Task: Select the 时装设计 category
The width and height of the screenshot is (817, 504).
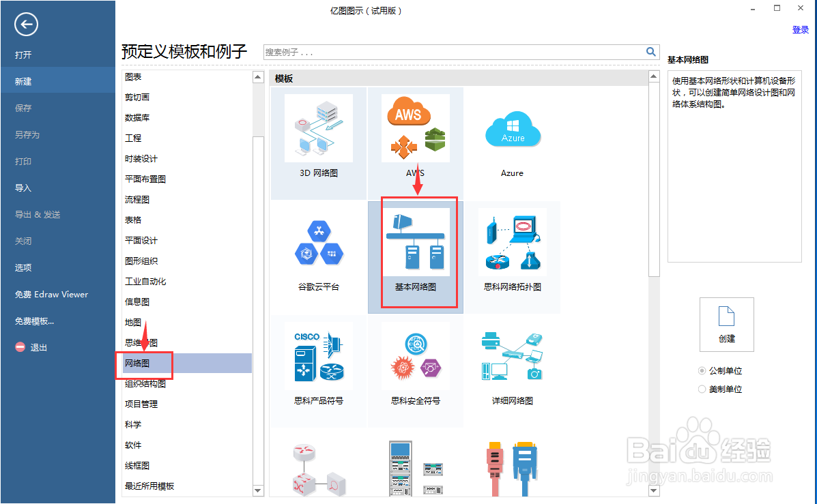Action: 141,158
